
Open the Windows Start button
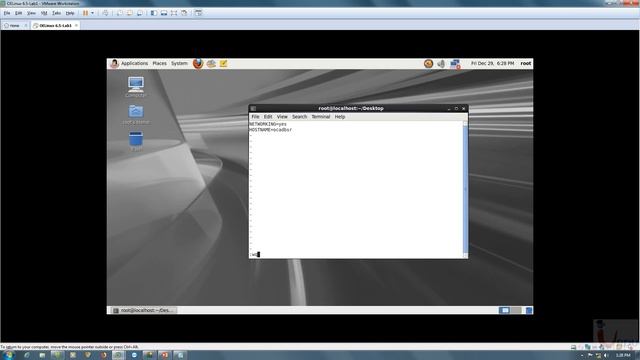pos(8,355)
